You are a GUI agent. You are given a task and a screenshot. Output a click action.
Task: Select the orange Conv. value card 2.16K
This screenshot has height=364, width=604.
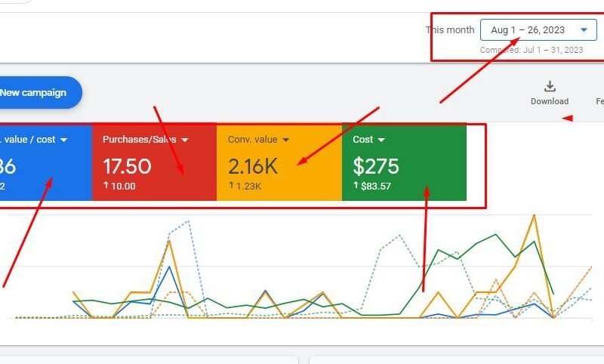pyautogui.click(x=253, y=166)
